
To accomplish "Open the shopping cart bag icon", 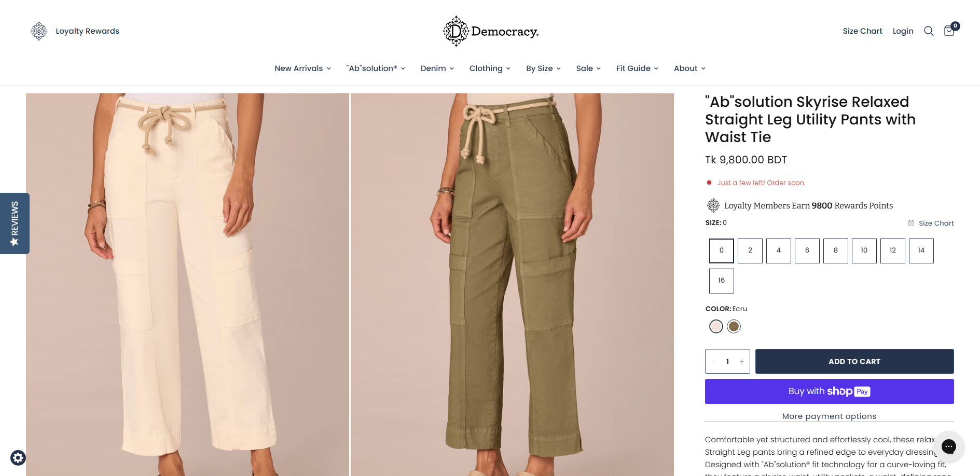I will tap(949, 31).
